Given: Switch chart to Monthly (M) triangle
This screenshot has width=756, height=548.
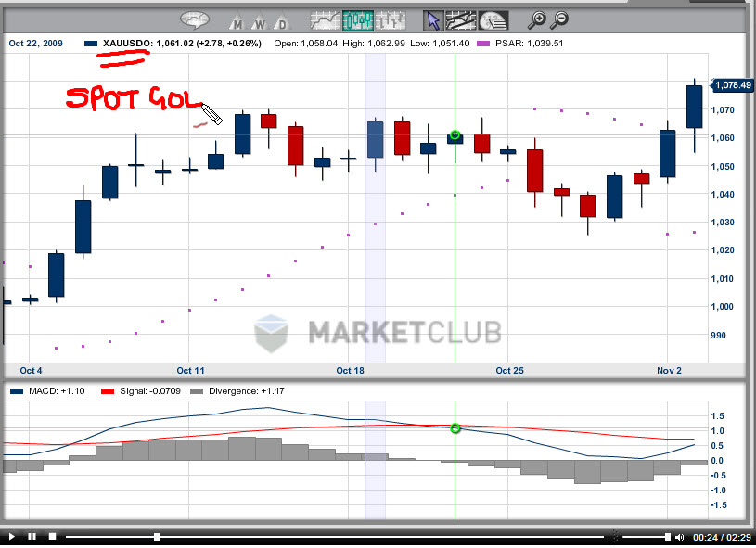Looking at the screenshot, I should (x=237, y=21).
